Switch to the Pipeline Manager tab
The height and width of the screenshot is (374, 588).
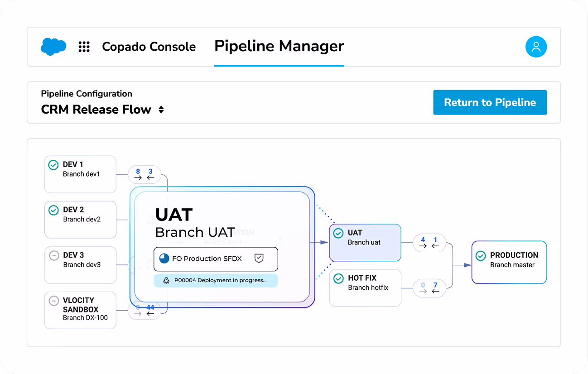coord(279,47)
